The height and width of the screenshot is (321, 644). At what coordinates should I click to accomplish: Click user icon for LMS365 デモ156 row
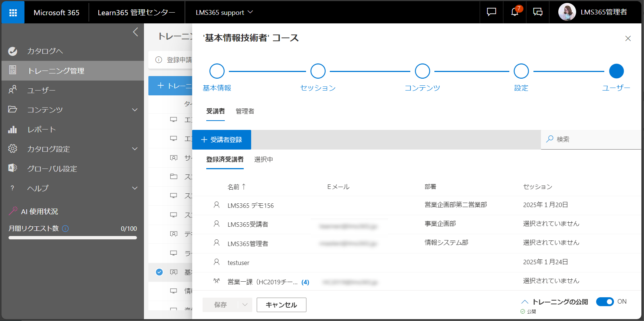pos(217,204)
